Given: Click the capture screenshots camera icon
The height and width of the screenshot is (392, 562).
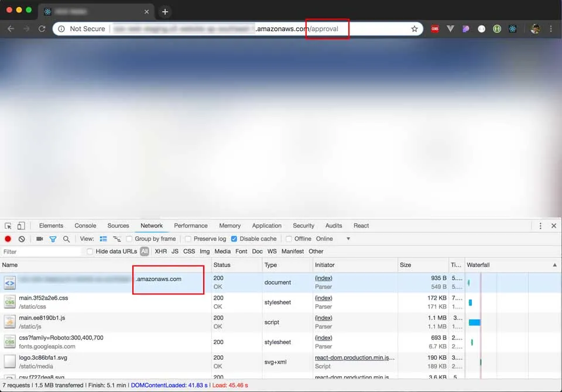Looking at the screenshot, I should click(40, 239).
